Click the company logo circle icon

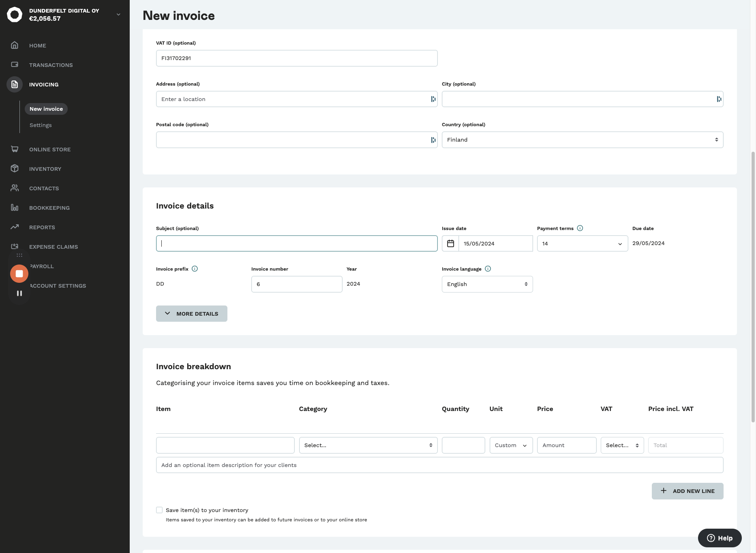click(15, 15)
